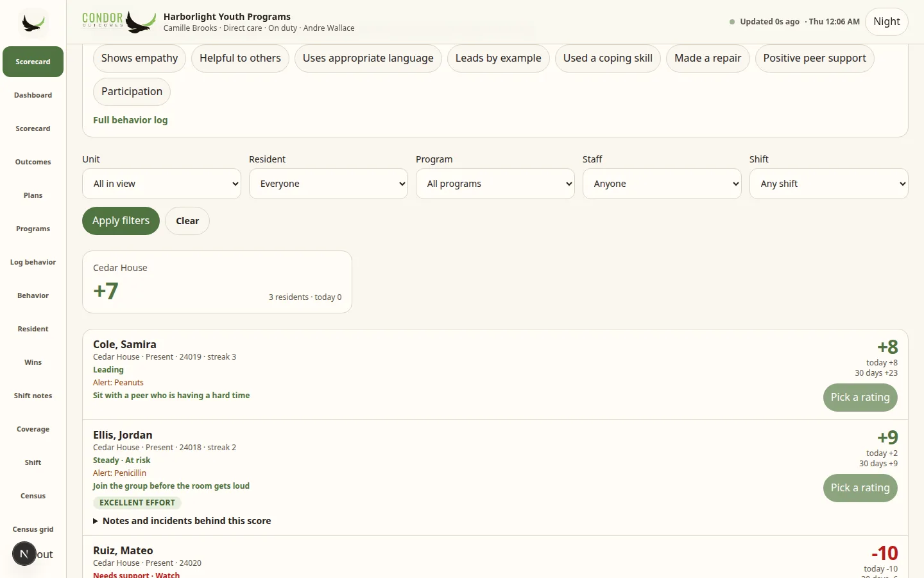Select the Helpful to others chip
Viewport: 924px width, 578px height.
pyautogui.click(x=240, y=58)
